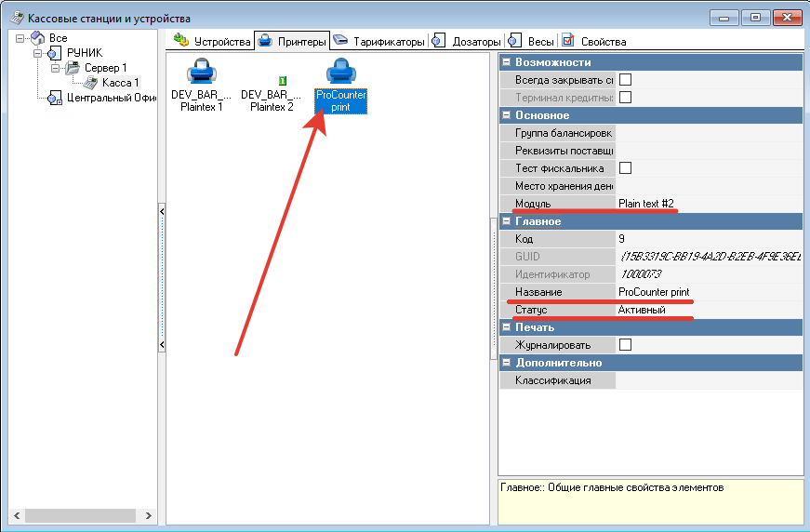Open the Тарификаторы tab
This screenshot has width=810, height=532.
(379, 41)
